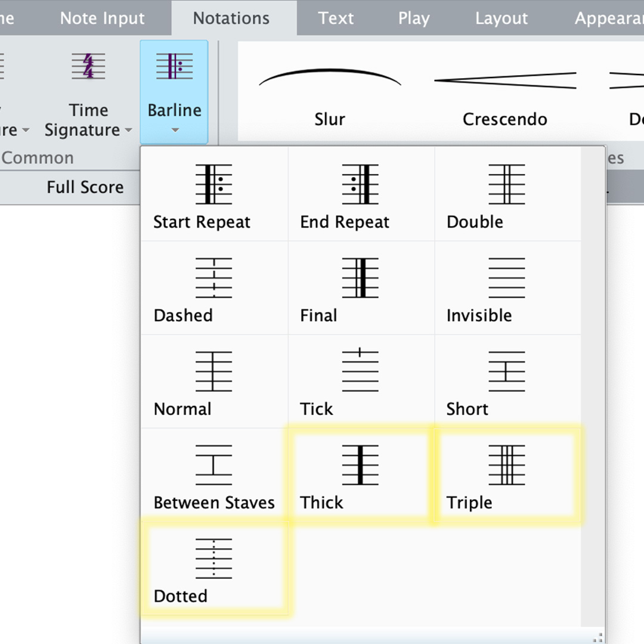Choose the Dashed barline option
This screenshot has height=644, width=644.
214,288
